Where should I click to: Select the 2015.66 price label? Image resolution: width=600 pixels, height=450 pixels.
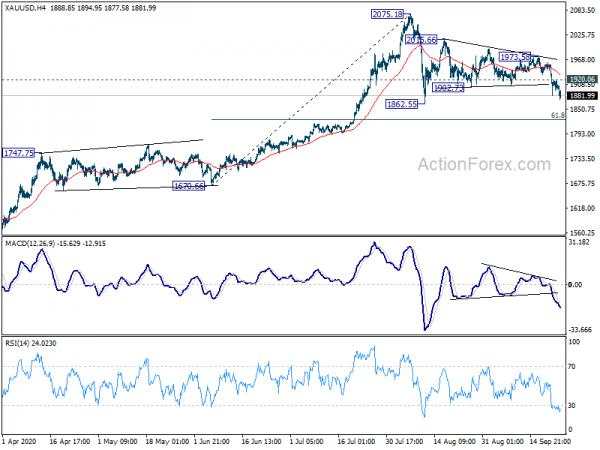[421, 40]
